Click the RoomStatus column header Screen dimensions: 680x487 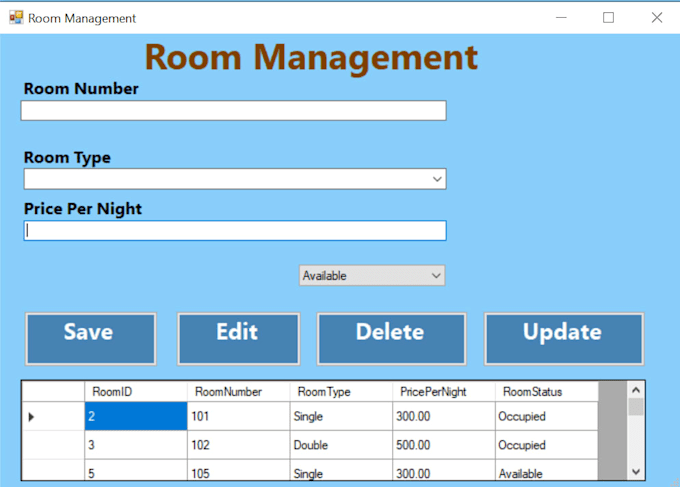[546, 392]
